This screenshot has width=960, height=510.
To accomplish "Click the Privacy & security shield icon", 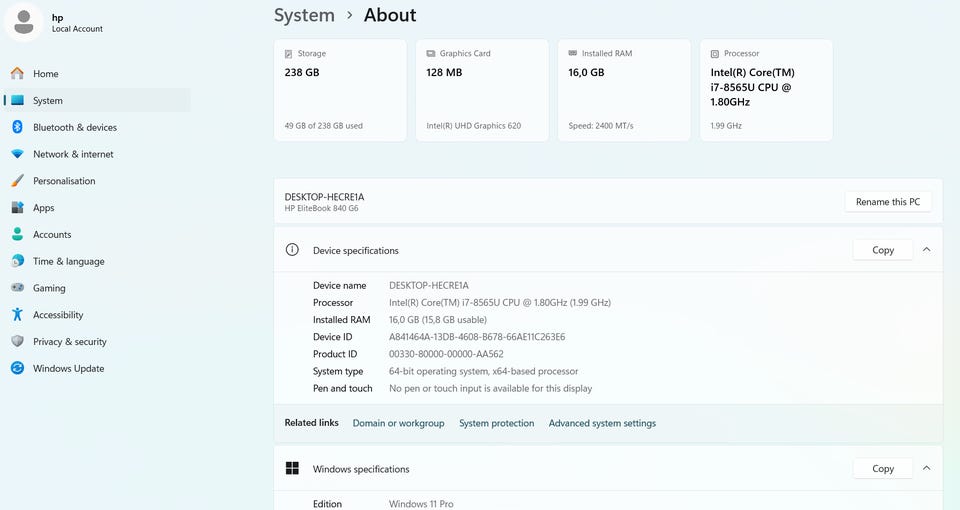I will coord(17,342).
